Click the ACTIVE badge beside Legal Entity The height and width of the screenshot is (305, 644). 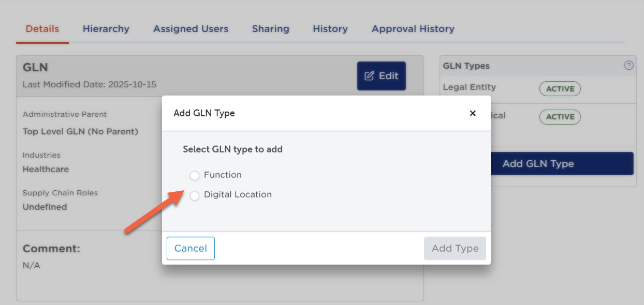pos(560,89)
